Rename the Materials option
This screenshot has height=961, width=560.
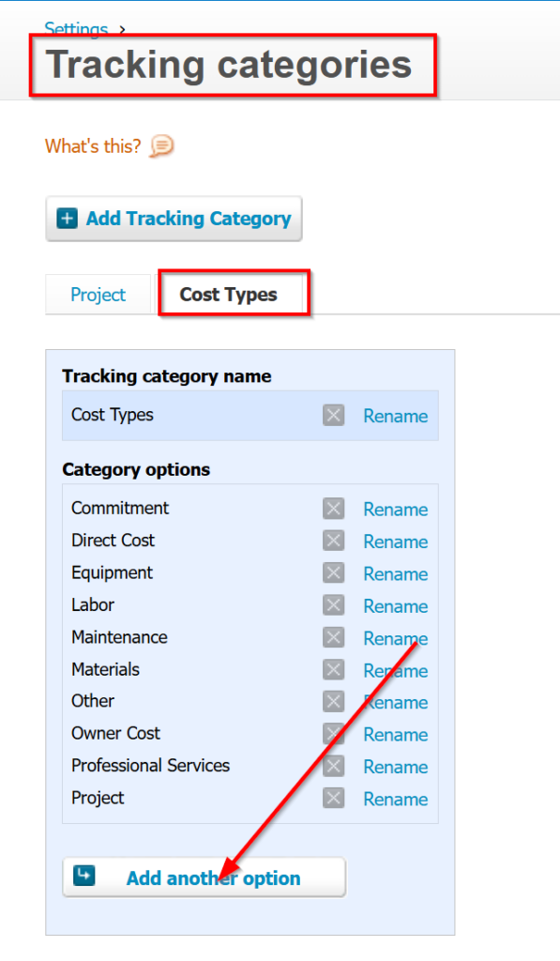[x=396, y=670]
